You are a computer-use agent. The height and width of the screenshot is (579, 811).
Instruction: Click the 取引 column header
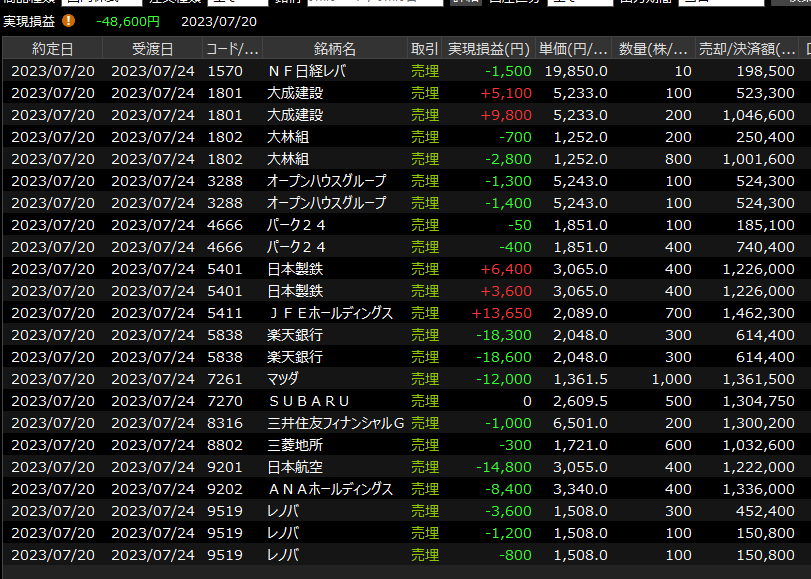click(x=424, y=49)
